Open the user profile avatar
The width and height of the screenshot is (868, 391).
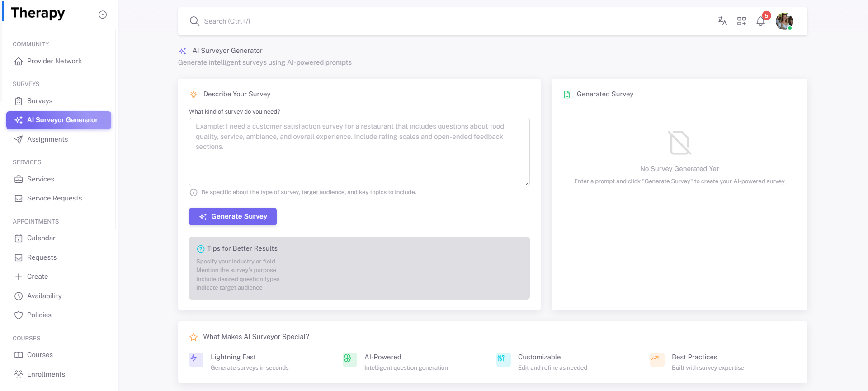point(784,21)
